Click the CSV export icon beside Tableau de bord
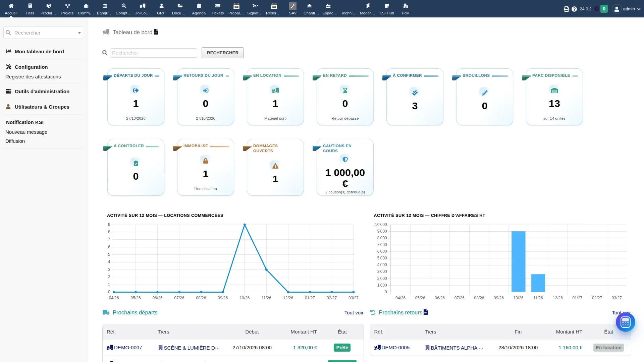Image resolution: width=644 pixels, height=362 pixels. pyautogui.click(x=156, y=32)
